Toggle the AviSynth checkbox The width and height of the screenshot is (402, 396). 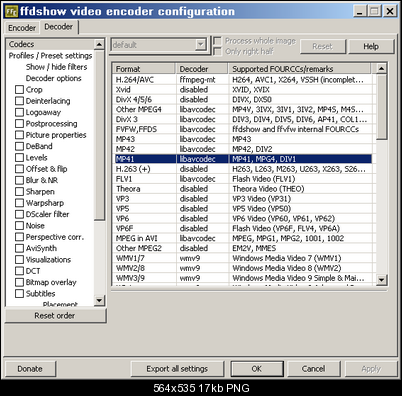point(20,248)
